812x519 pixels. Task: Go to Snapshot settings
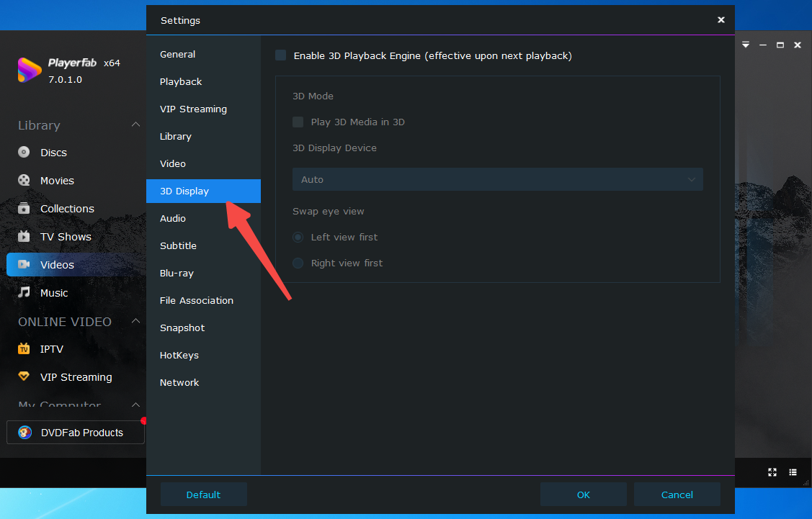coord(203,328)
